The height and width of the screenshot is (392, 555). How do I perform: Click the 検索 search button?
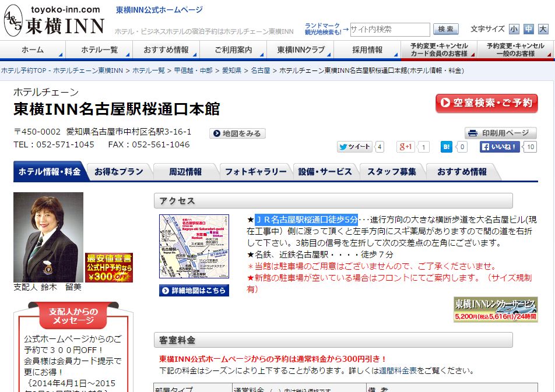445,29
